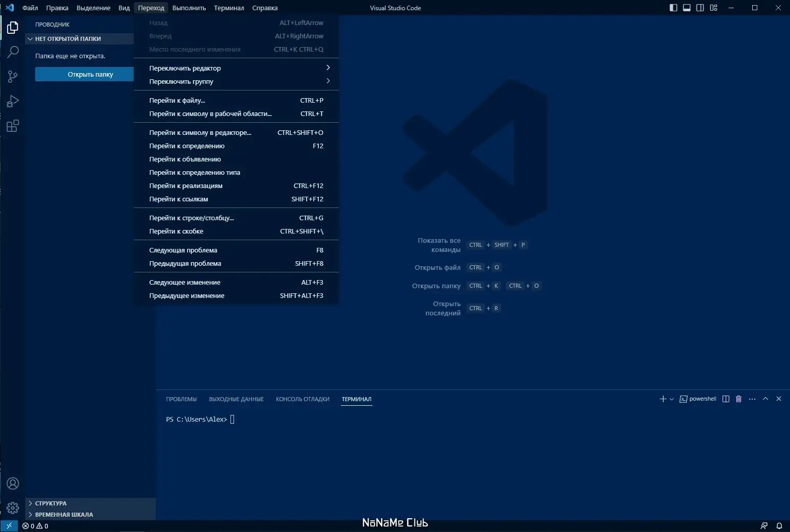This screenshot has height=532, width=790.
Task: Toggle bottom panel layout icon
Action: point(687,8)
